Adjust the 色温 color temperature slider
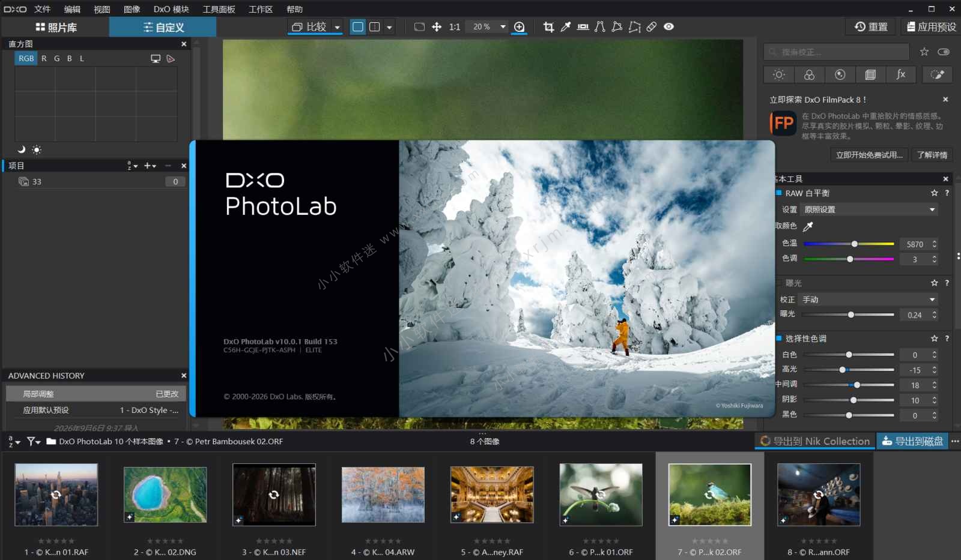This screenshot has width=961, height=560. coord(849,244)
